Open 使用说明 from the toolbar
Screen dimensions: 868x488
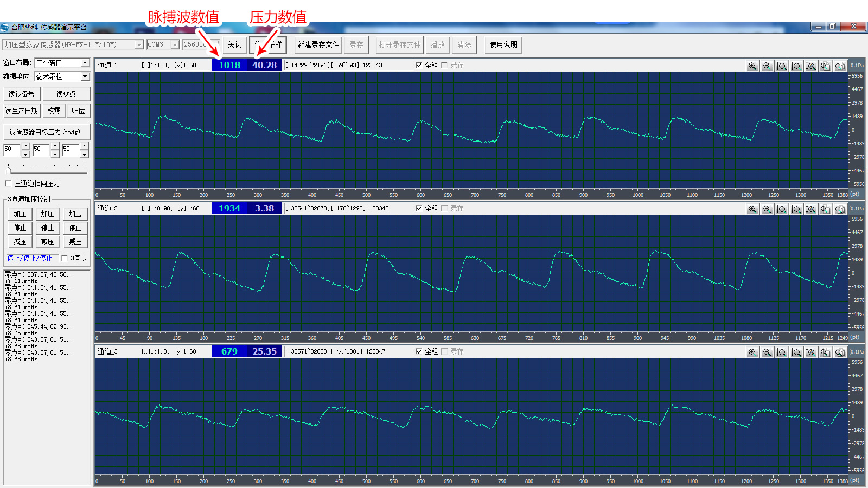click(x=503, y=44)
